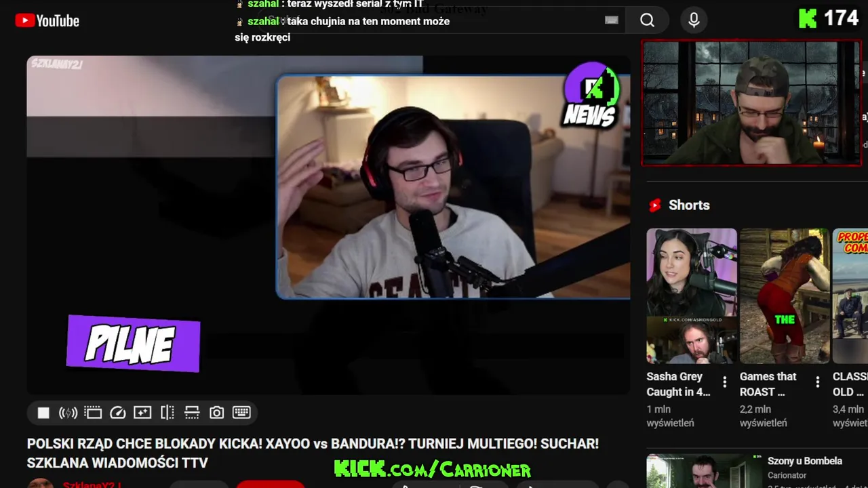Viewport: 868px width, 488px height.
Task: Click the white square stop icon
Action: pyautogui.click(x=43, y=413)
